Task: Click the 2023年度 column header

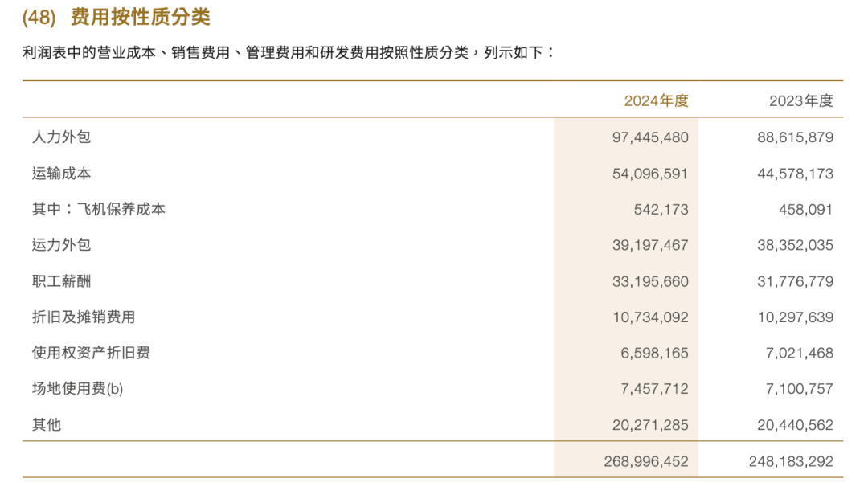Action: pyautogui.click(x=801, y=100)
